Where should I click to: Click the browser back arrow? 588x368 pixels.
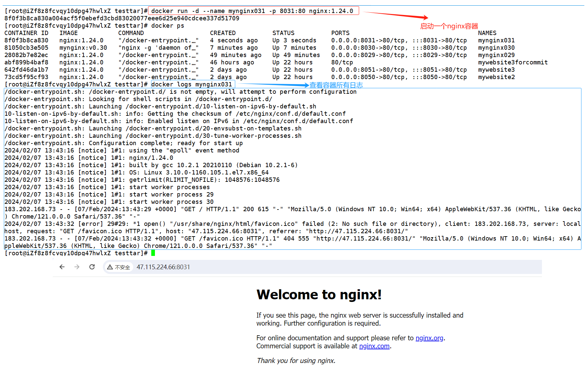click(62, 267)
